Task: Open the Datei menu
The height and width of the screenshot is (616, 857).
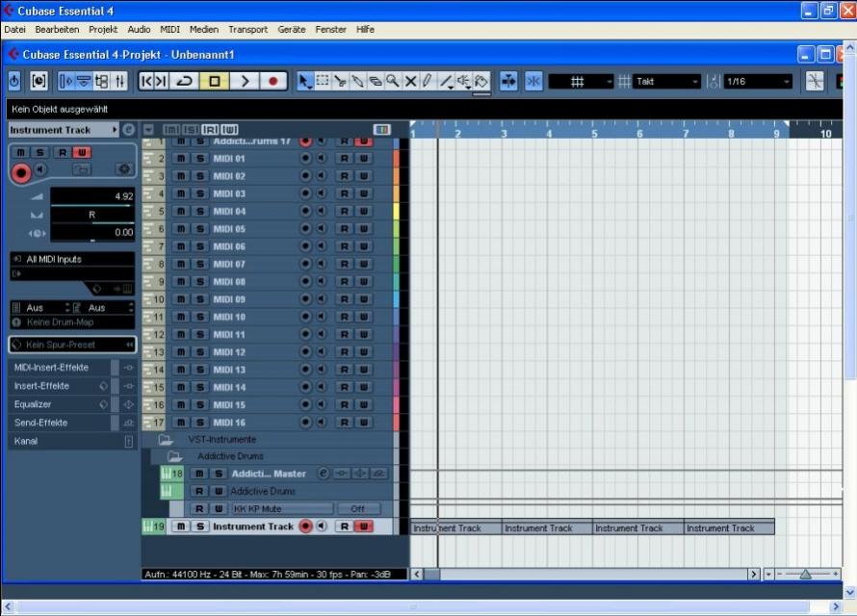Action: tap(14, 30)
